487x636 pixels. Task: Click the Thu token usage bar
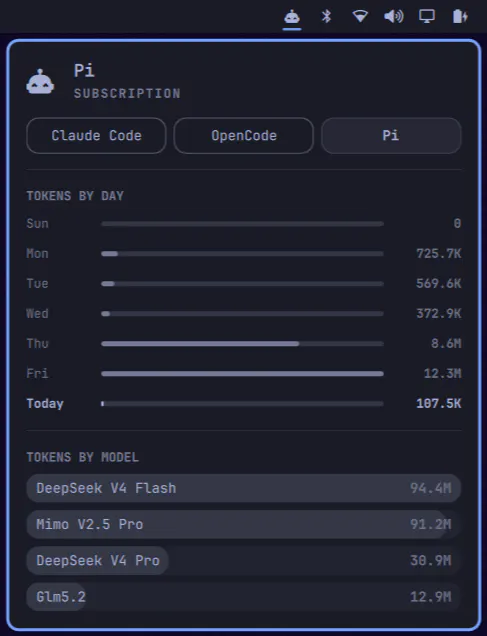(242, 344)
